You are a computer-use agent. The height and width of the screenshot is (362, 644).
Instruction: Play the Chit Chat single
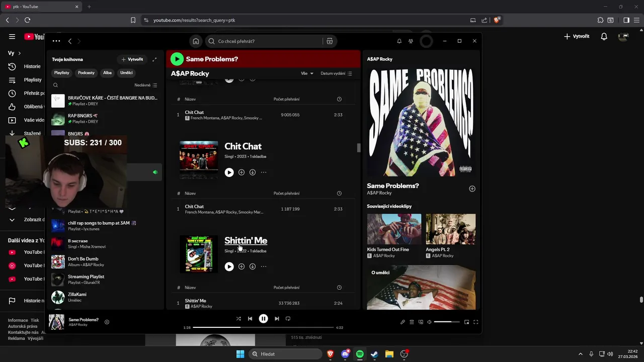click(229, 172)
